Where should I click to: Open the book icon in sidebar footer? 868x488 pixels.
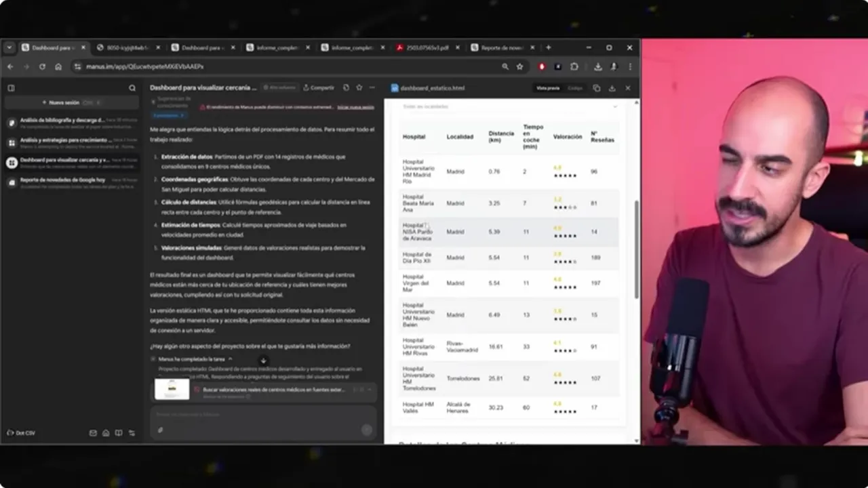tap(119, 433)
